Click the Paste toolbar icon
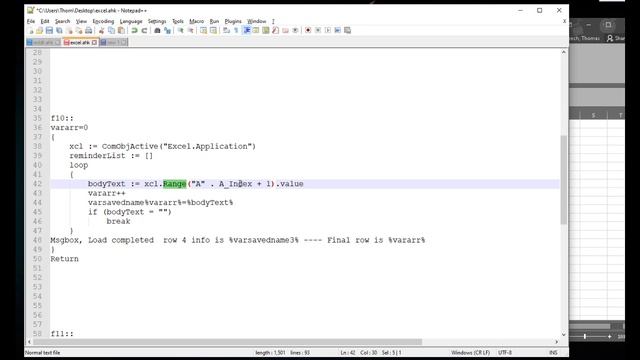640x360 pixels. (121, 31)
